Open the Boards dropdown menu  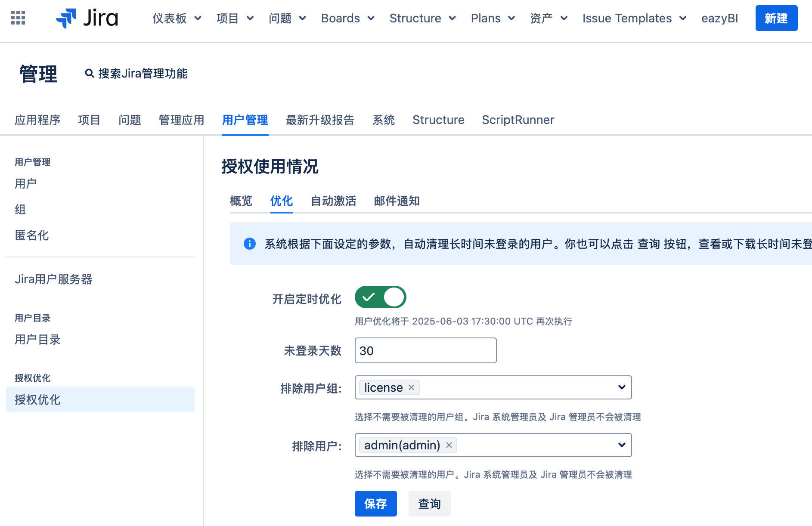[x=347, y=18]
